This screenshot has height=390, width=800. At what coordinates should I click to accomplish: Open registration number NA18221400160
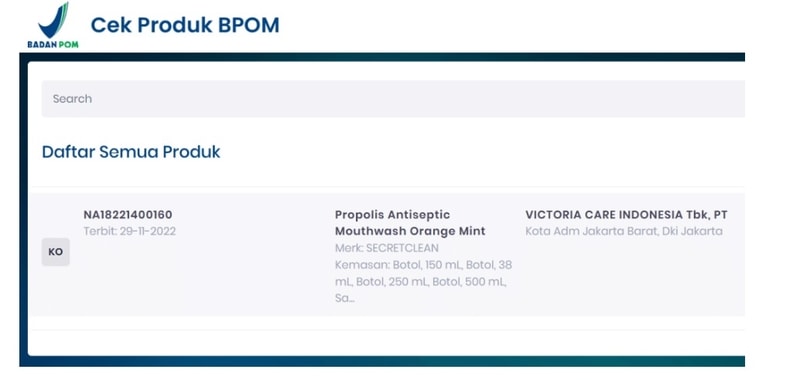tap(128, 214)
